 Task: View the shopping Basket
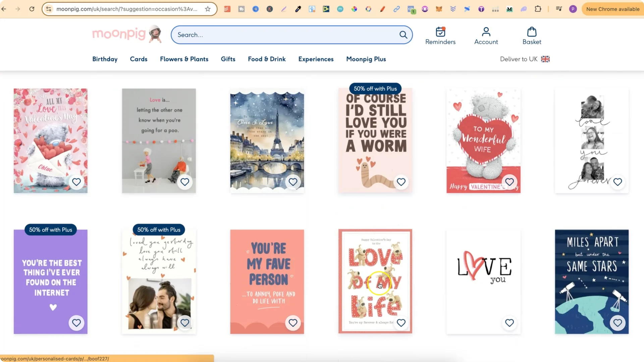531,35
